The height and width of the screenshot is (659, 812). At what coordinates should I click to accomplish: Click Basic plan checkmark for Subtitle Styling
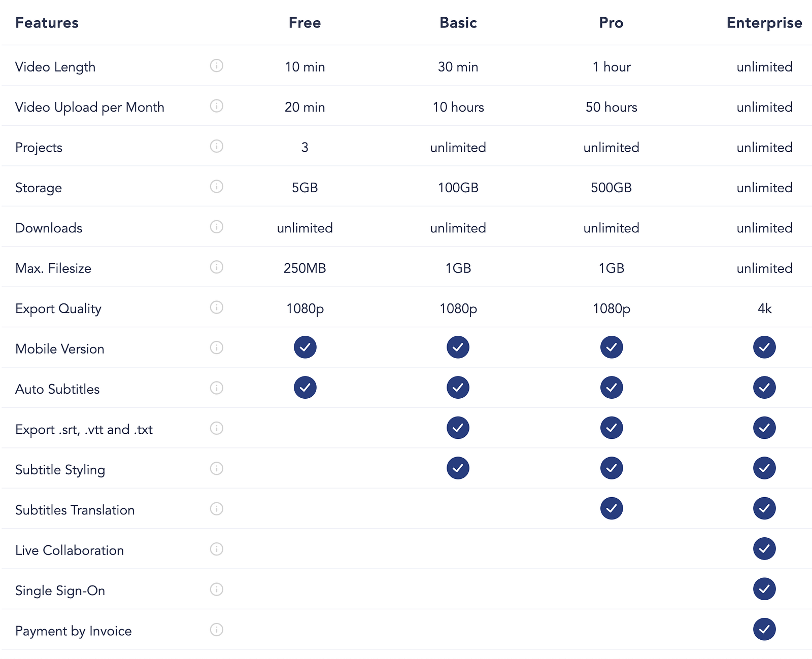pos(458,468)
